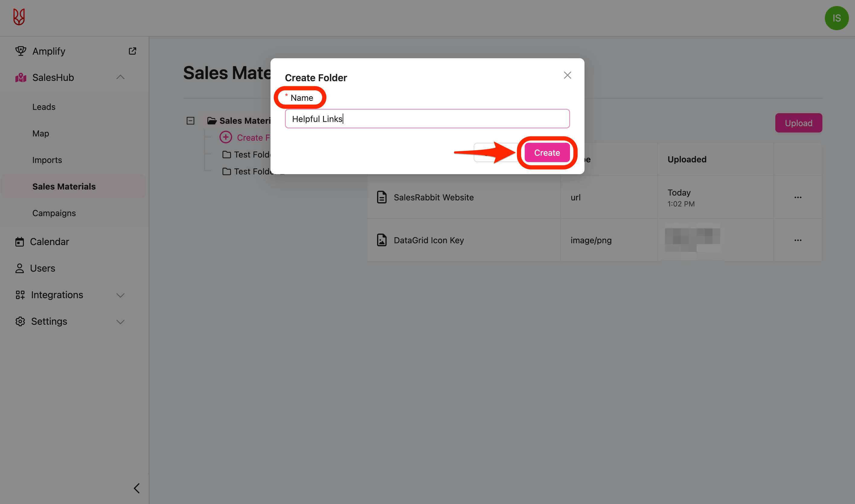The width and height of the screenshot is (855, 504).
Task: Expand the Settings menu
Action: [x=120, y=321]
